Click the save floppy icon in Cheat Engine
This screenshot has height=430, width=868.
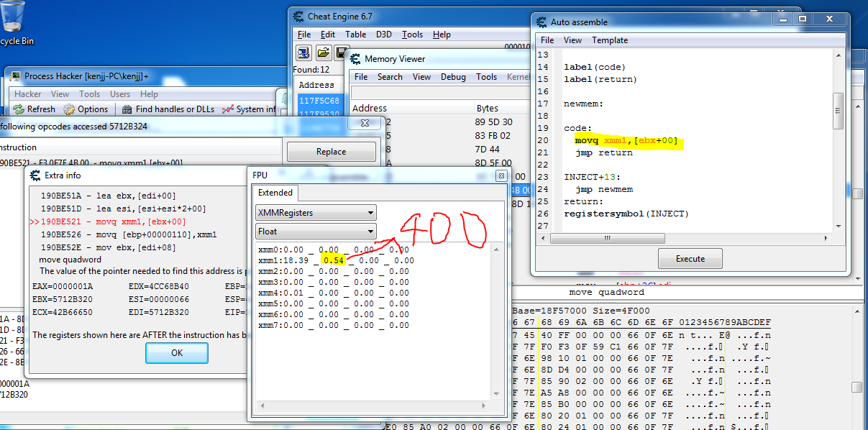point(340,52)
